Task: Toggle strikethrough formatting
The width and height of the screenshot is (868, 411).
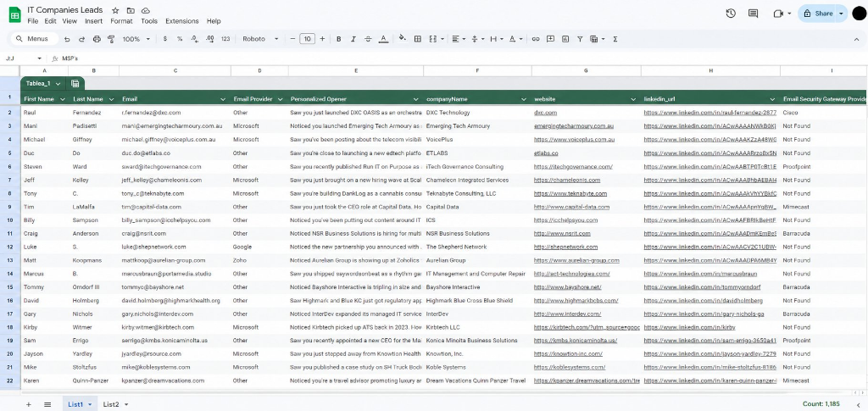Action: (x=368, y=39)
